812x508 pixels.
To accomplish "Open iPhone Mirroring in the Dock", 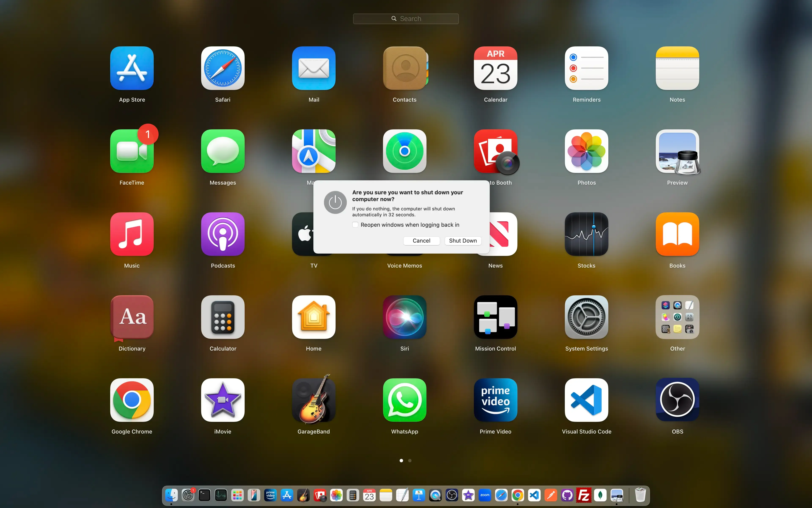I will pyautogui.click(x=254, y=495).
